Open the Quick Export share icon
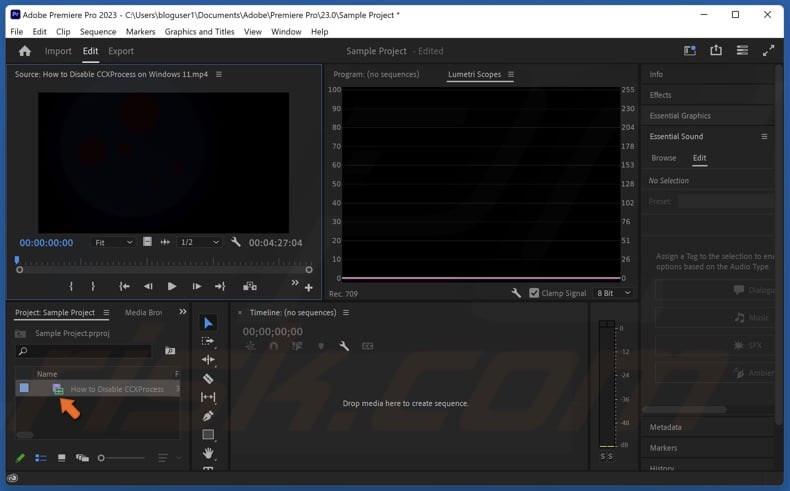 pyautogui.click(x=716, y=50)
